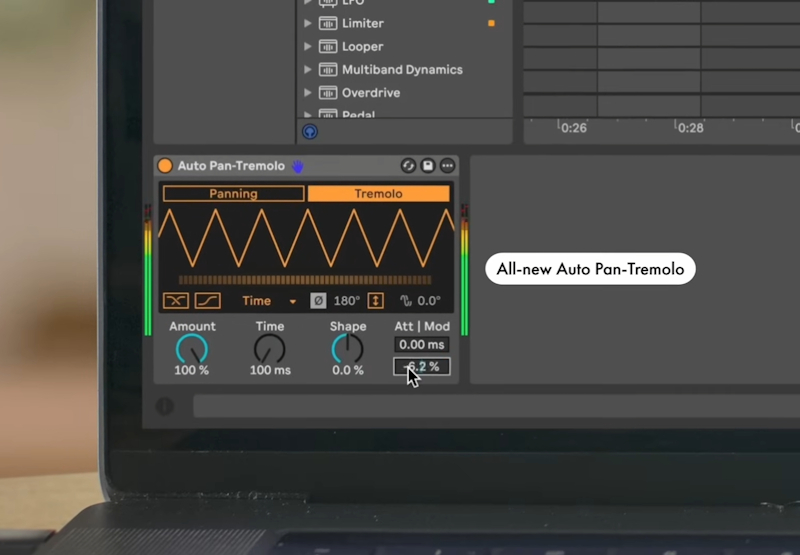The width and height of the screenshot is (800, 555).
Task: Click the -6.2 % modulation field
Action: coord(421,367)
